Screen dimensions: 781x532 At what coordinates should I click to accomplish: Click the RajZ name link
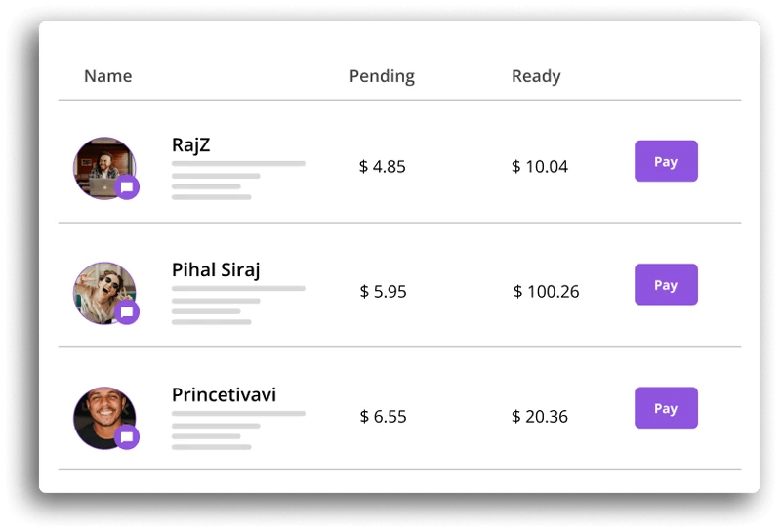coord(190,144)
